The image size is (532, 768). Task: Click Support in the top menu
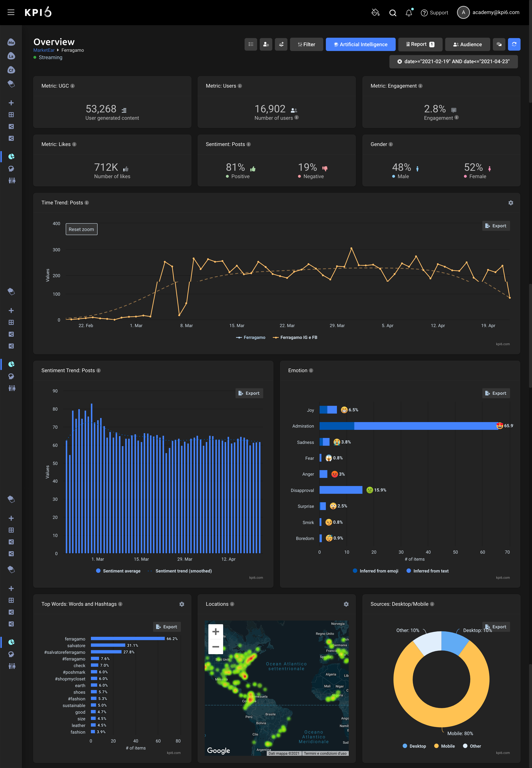(434, 12)
